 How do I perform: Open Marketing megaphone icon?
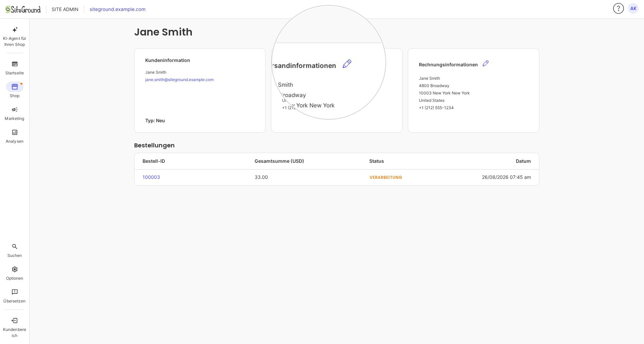(15, 110)
